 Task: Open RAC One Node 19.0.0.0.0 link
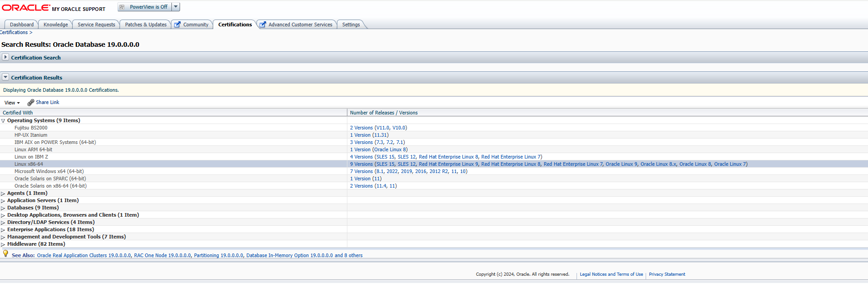point(163,255)
